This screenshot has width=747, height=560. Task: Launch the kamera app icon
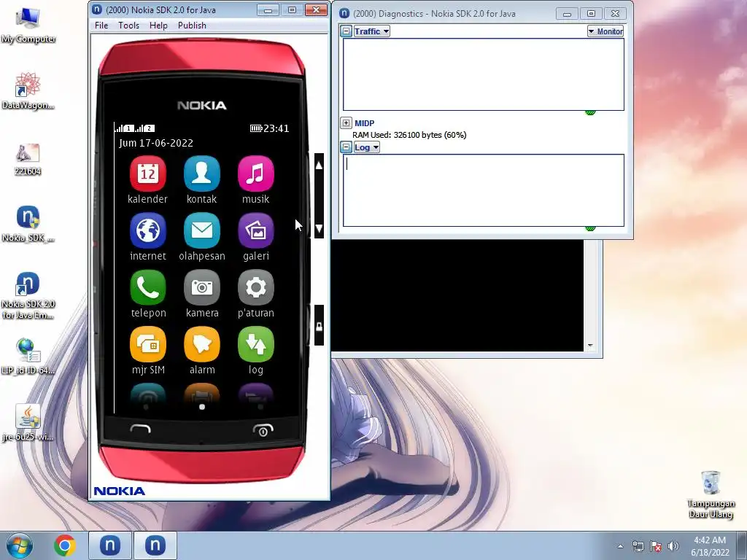pyautogui.click(x=202, y=287)
